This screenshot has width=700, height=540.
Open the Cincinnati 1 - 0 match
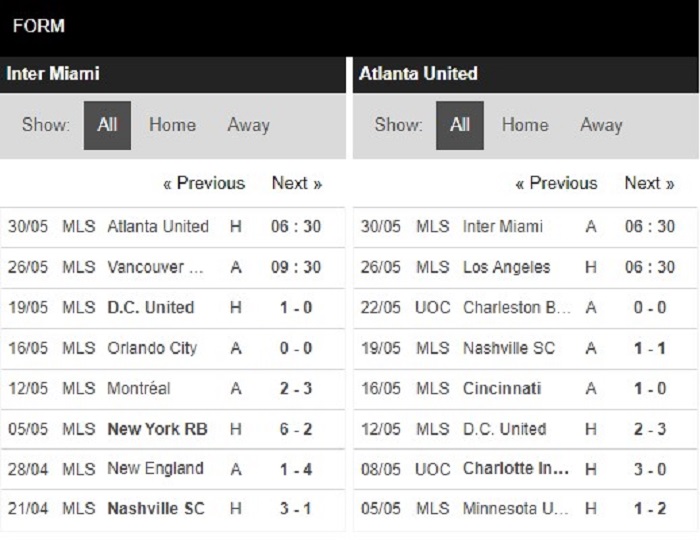click(x=525, y=389)
